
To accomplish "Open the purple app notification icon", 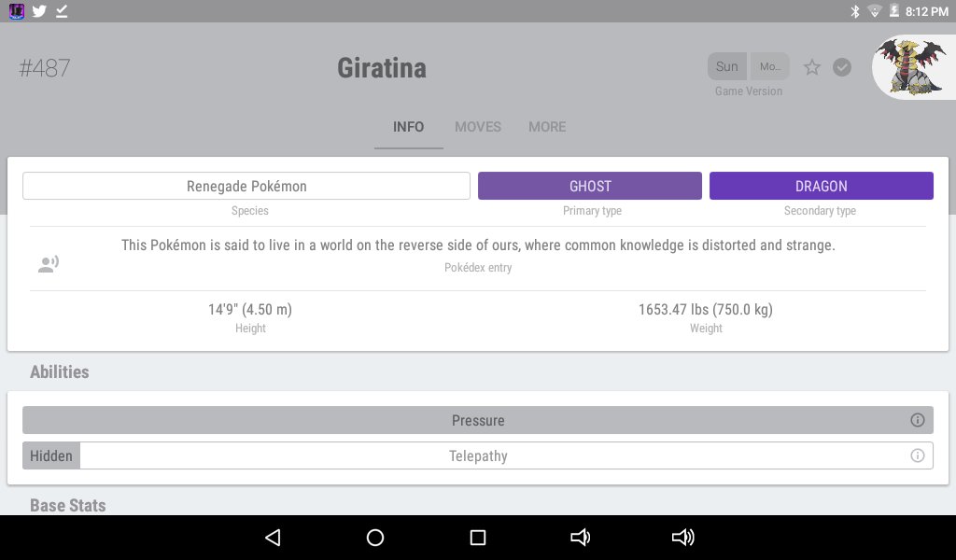I will tap(17, 11).
